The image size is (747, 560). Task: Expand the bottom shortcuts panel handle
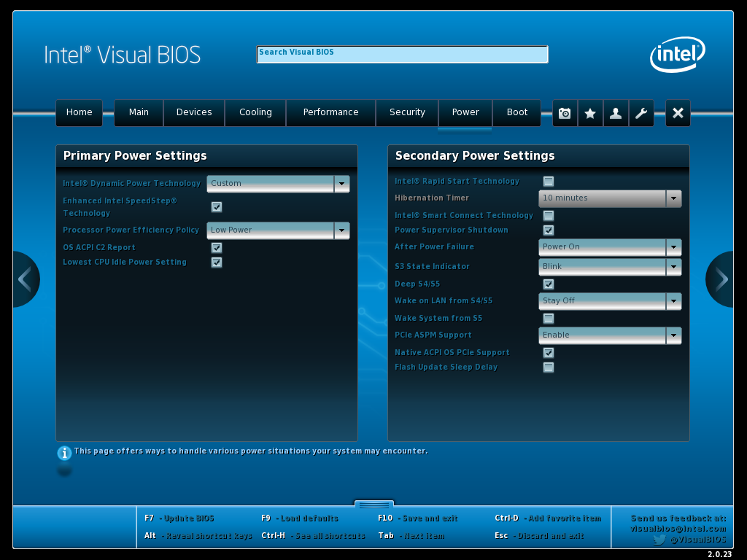click(x=374, y=505)
